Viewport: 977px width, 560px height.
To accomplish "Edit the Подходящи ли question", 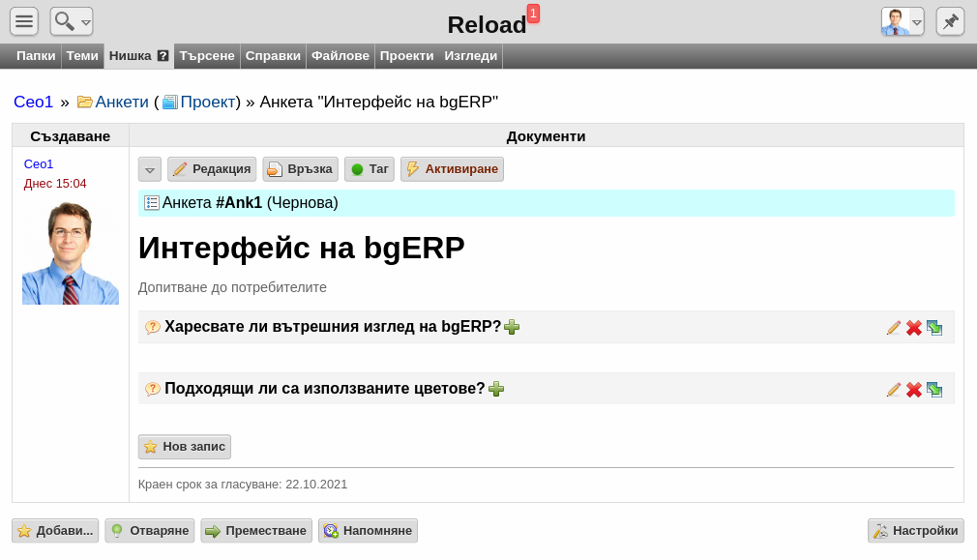I will [894, 390].
